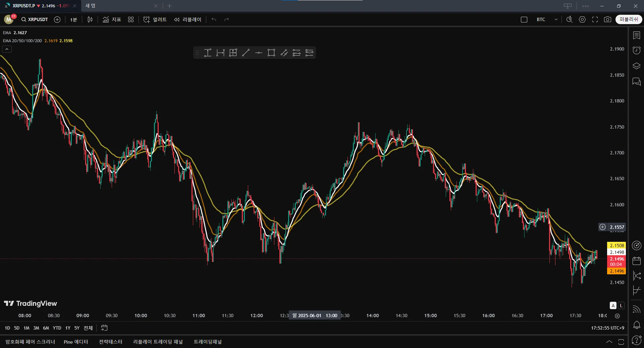Switch to the Pine 에디터 tab

76,342
